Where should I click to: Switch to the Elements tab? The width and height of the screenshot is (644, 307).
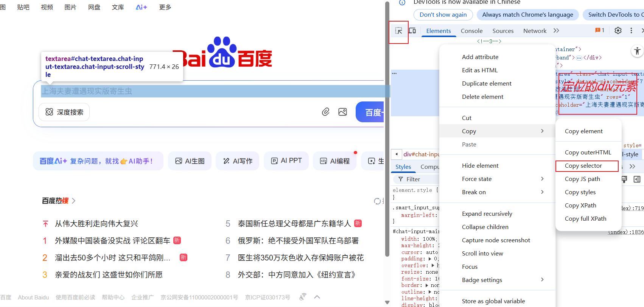[x=439, y=31]
